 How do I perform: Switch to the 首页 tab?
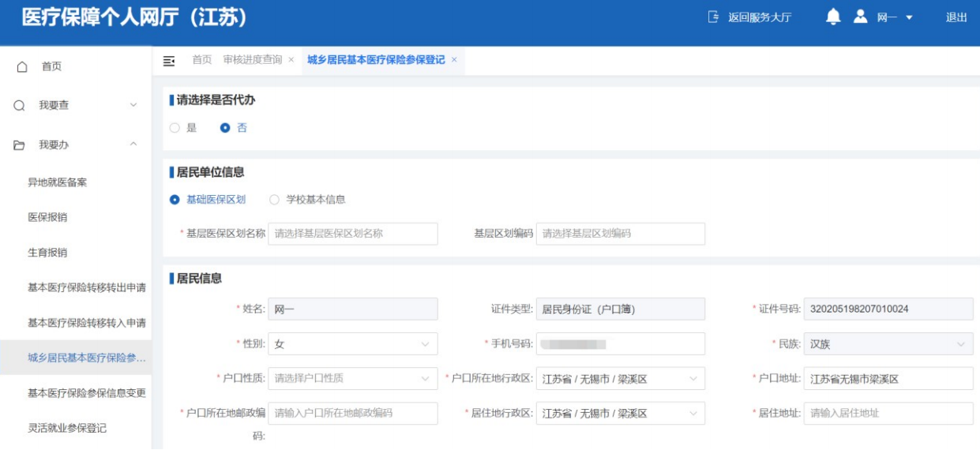point(202,60)
